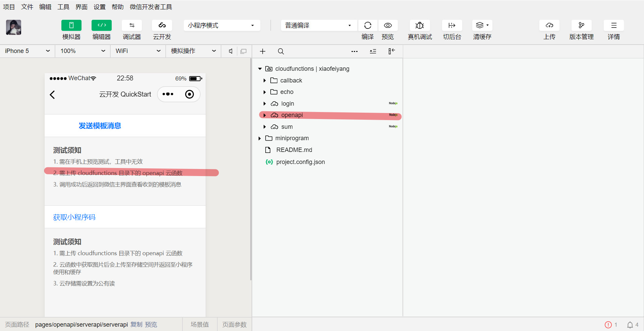
Task: Click the switch to background (切后台) icon
Action: 452,25
